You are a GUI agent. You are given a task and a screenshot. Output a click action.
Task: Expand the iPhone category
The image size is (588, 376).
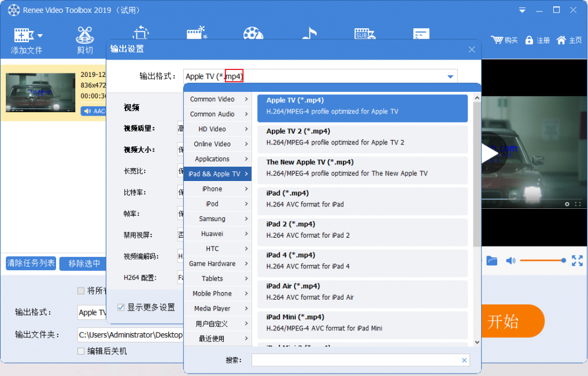pos(217,189)
